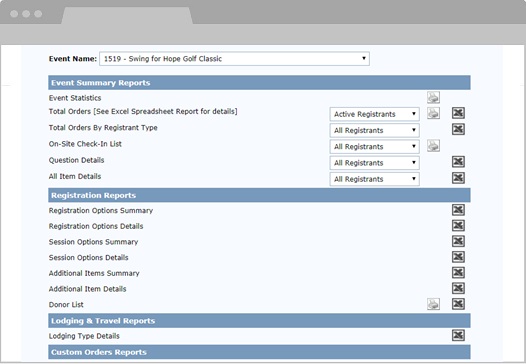The image size is (526, 364).
Task: Open Question Details registrant filter dropdown
Action: (x=374, y=163)
